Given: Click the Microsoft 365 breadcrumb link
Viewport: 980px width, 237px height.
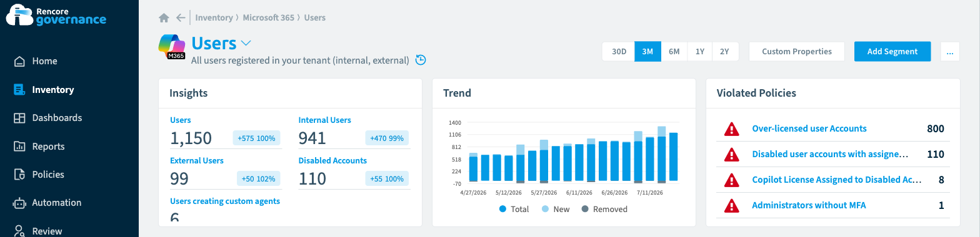Looking at the screenshot, I should pyautogui.click(x=268, y=17).
